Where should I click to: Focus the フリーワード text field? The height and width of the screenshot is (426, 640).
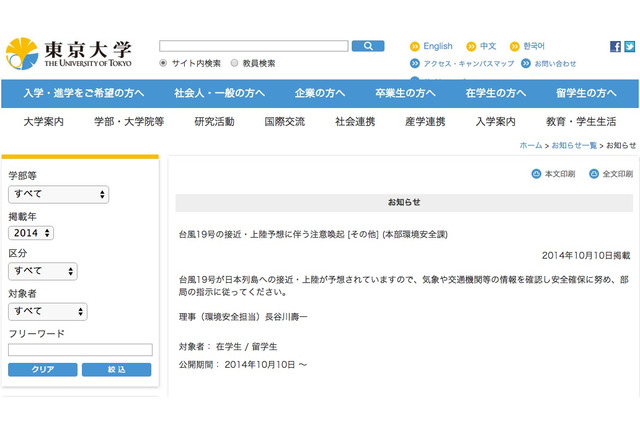[x=80, y=350]
